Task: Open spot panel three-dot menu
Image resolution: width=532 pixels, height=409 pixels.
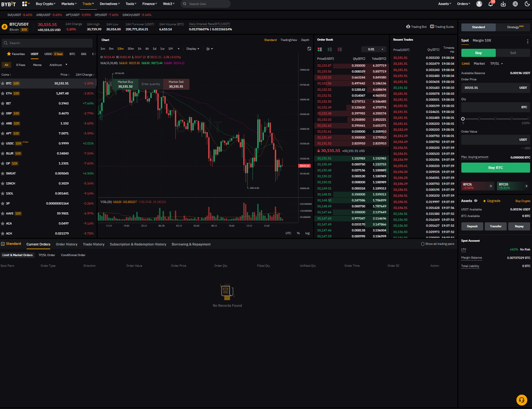Action: coord(528,41)
